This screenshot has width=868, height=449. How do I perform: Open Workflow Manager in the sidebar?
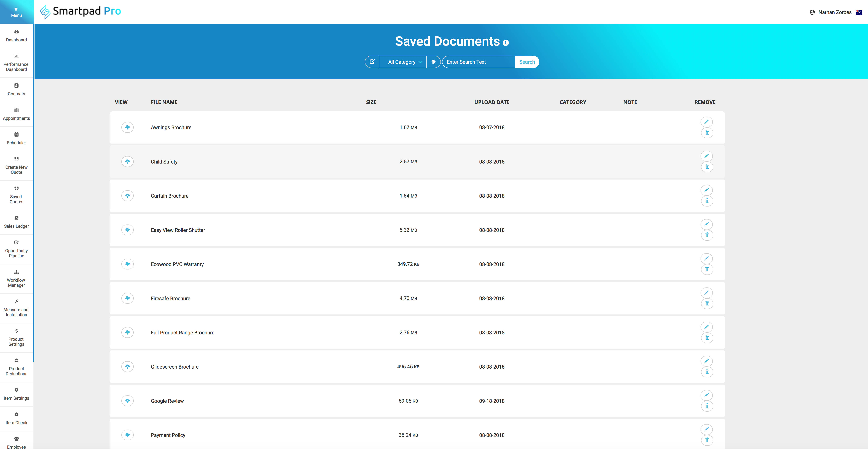click(x=17, y=279)
